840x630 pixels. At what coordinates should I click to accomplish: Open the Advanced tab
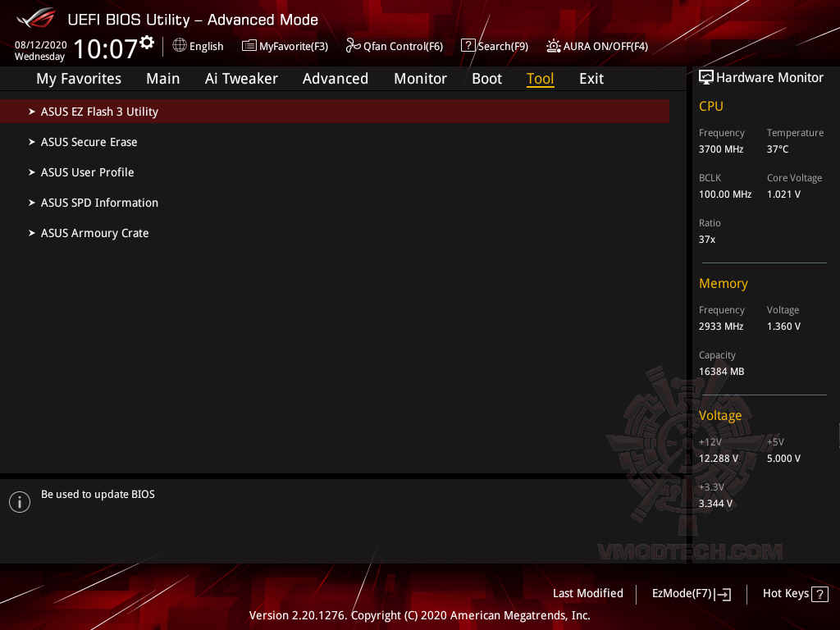coord(336,79)
